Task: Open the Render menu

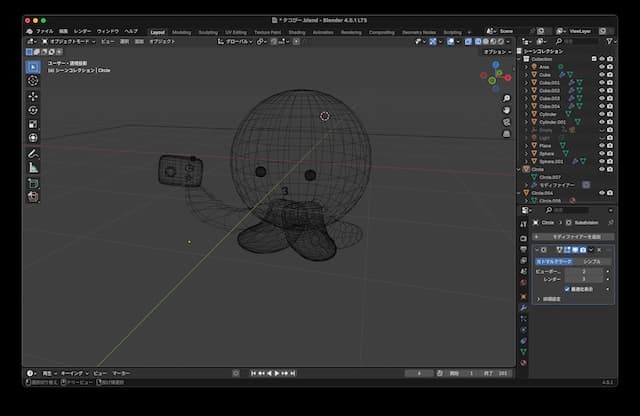Action: pos(82,31)
